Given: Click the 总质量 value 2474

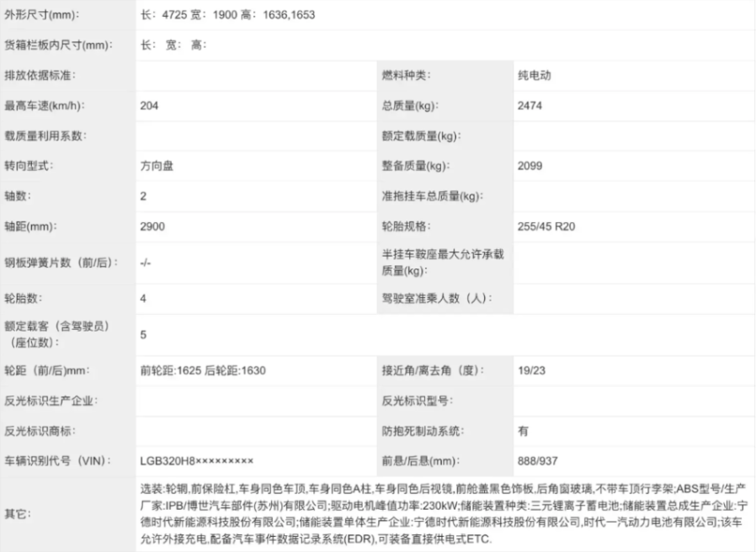Looking at the screenshot, I should [530, 106].
